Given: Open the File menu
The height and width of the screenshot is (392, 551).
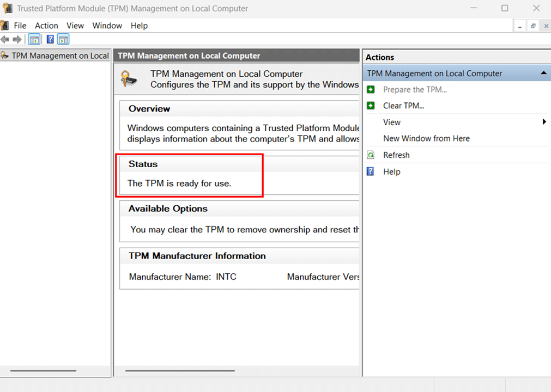Looking at the screenshot, I should (x=20, y=26).
